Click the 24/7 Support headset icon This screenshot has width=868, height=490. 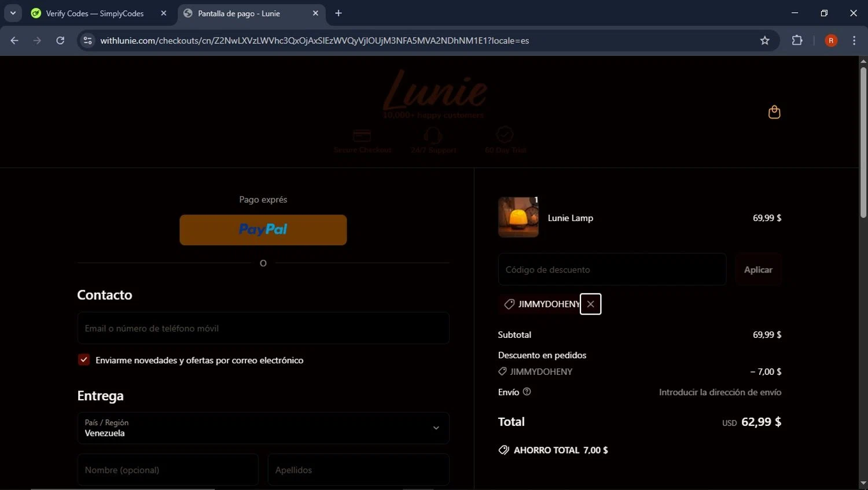tap(433, 135)
